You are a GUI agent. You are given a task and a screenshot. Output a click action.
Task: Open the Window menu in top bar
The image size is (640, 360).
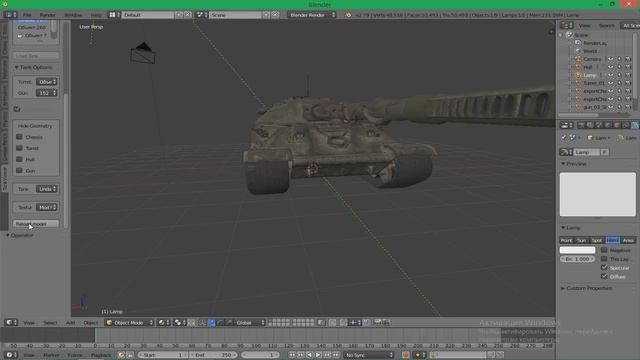click(x=73, y=15)
